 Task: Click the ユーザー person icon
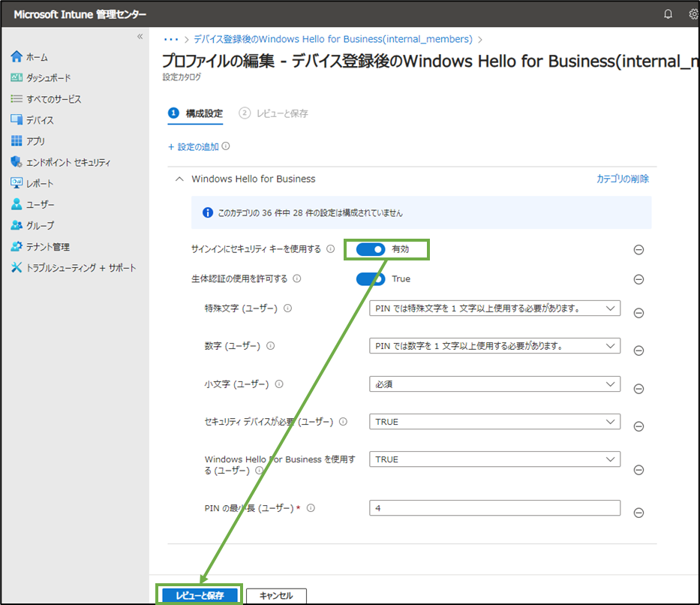pos(17,204)
